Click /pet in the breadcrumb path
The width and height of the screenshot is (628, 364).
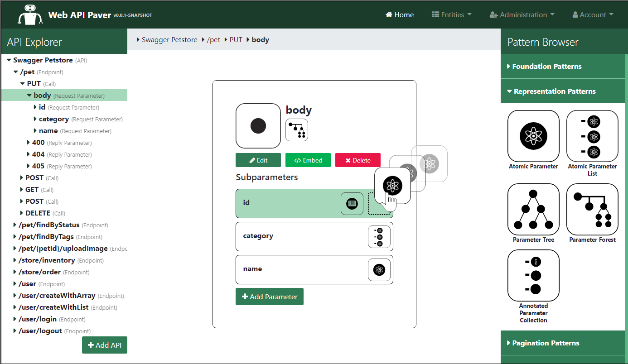(213, 40)
